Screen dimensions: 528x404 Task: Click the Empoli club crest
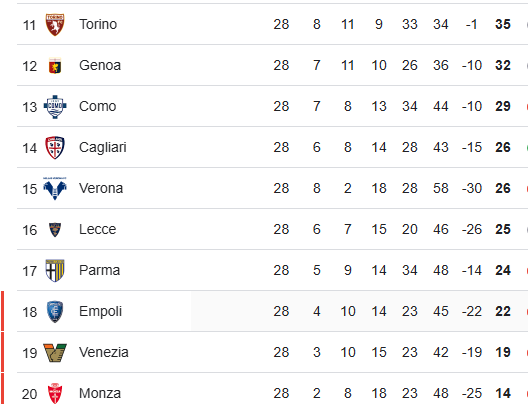(55, 312)
